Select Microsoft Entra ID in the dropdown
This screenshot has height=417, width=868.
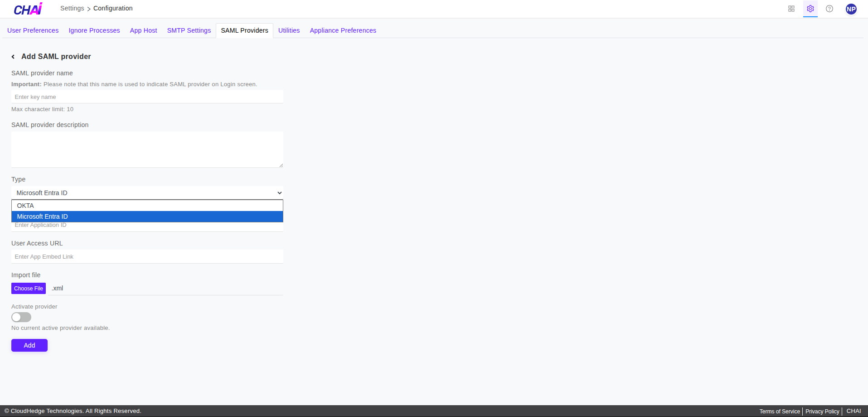pos(42,216)
